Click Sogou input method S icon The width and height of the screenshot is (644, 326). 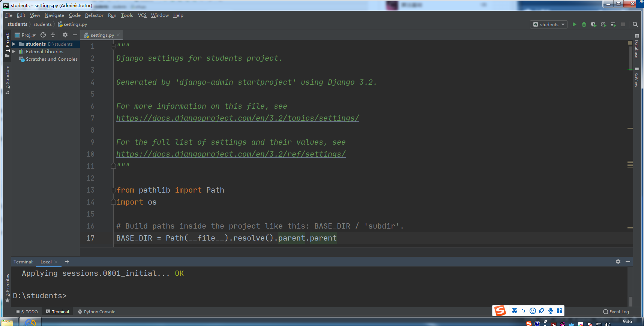click(x=500, y=311)
